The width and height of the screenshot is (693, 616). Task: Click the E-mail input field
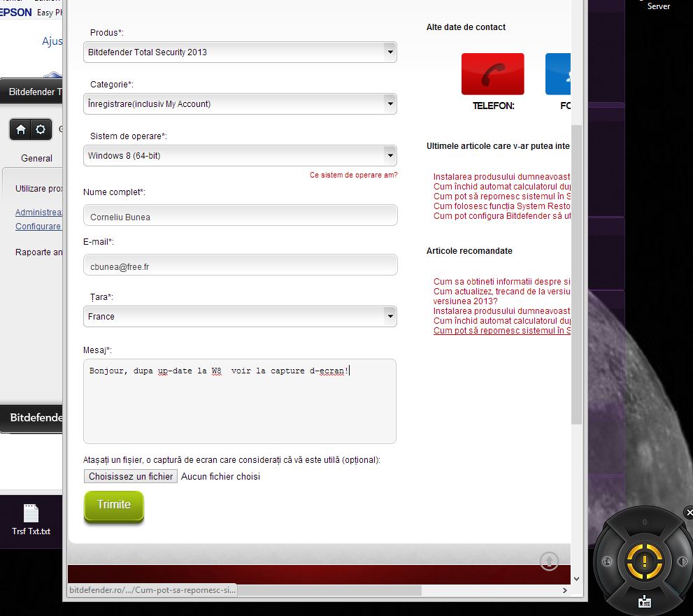pyautogui.click(x=240, y=265)
